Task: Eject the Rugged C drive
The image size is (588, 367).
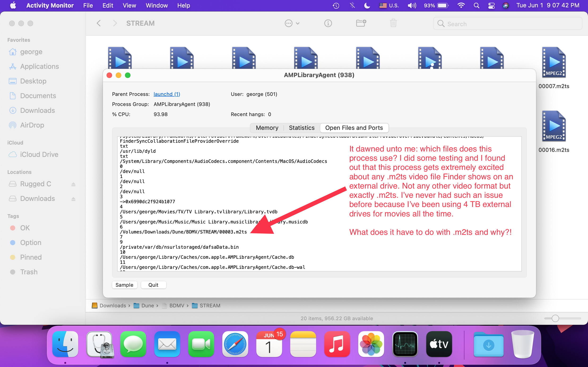Action: (73, 184)
